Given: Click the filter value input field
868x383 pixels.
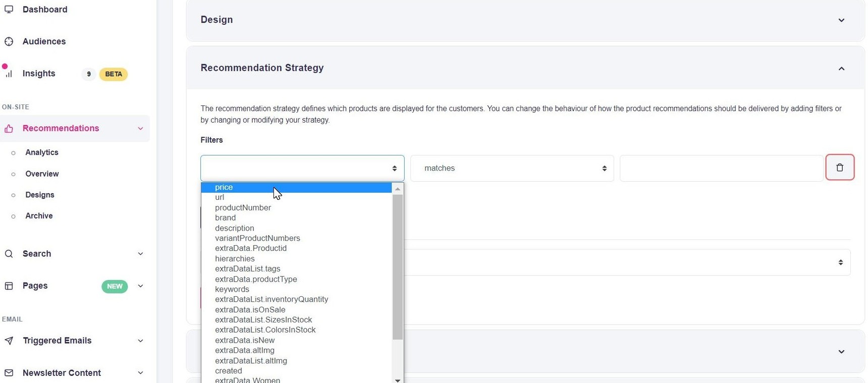Looking at the screenshot, I should [721, 168].
